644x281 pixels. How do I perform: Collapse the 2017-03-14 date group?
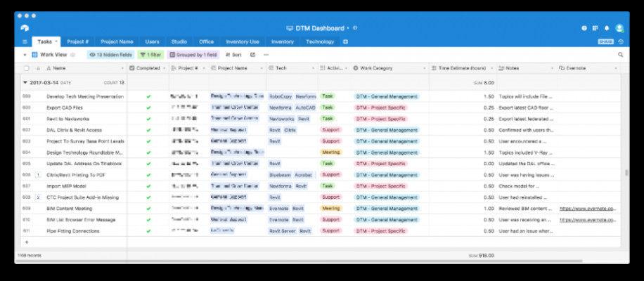[25, 82]
